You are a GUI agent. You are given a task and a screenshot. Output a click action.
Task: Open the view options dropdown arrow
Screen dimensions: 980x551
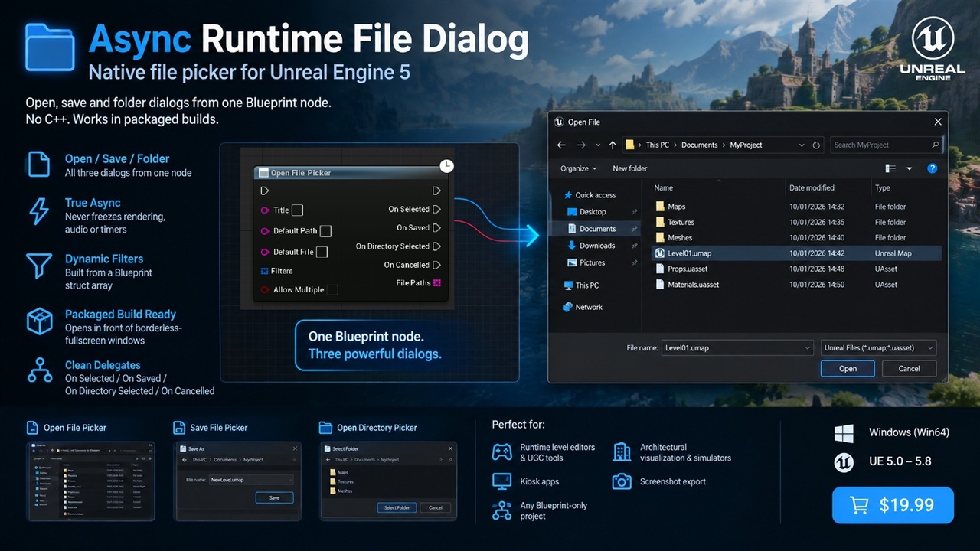(910, 168)
